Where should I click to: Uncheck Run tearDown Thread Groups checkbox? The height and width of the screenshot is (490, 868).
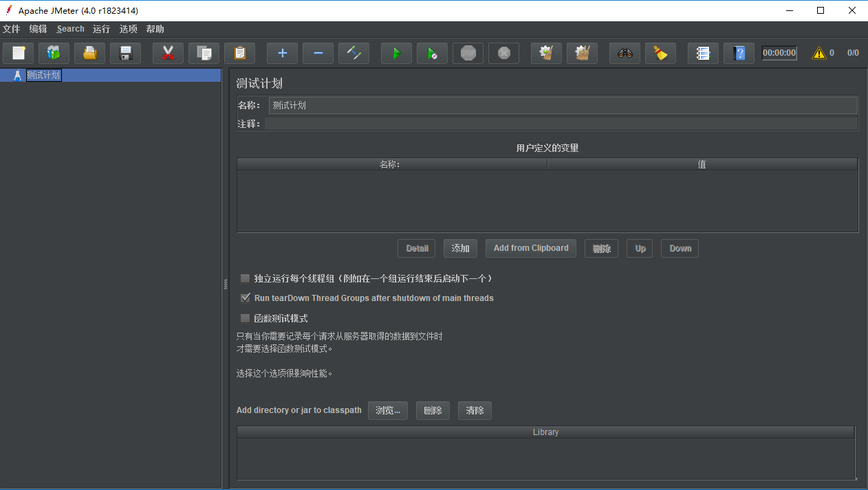click(245, 298)
